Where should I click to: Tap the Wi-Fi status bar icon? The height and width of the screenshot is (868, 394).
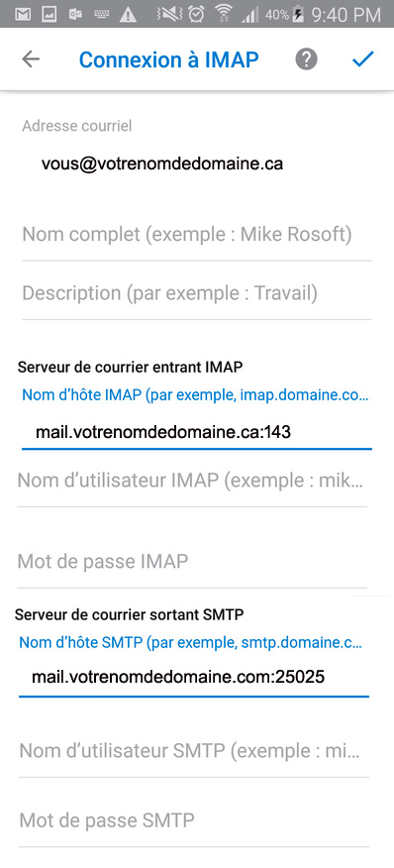click(x=224, y=15)
